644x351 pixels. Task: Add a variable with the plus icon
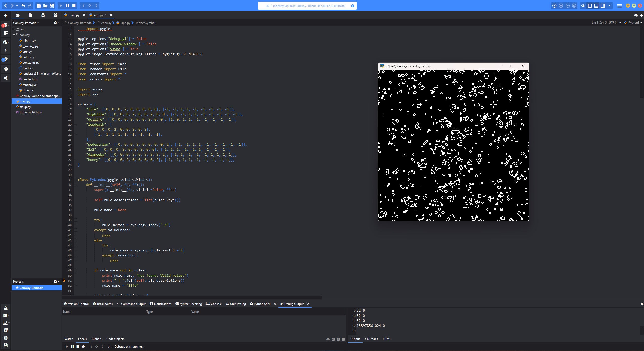[x=338, y=339]
